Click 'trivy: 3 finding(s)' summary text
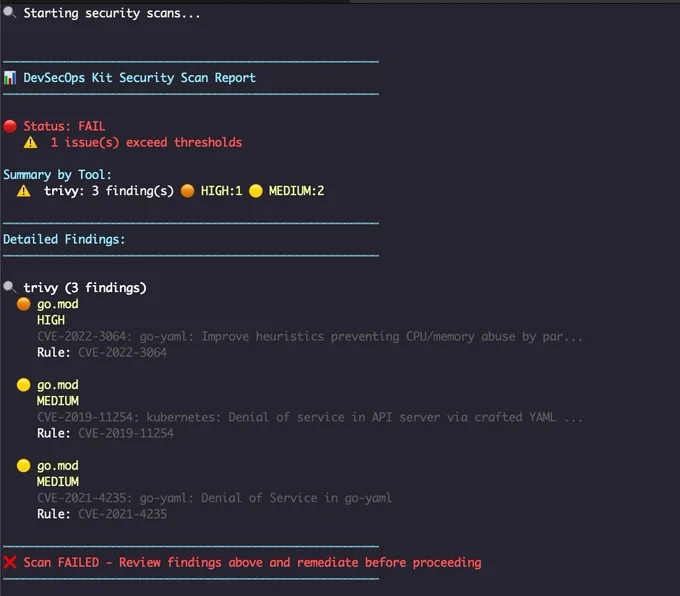Image resolution: width=680 pixels, height=596 pixels. pos(108,191)
